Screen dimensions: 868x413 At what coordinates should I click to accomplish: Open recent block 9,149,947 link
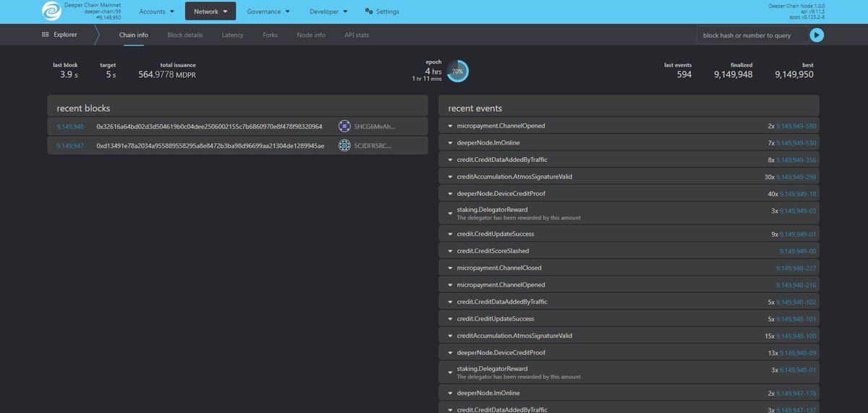[70, 145]
